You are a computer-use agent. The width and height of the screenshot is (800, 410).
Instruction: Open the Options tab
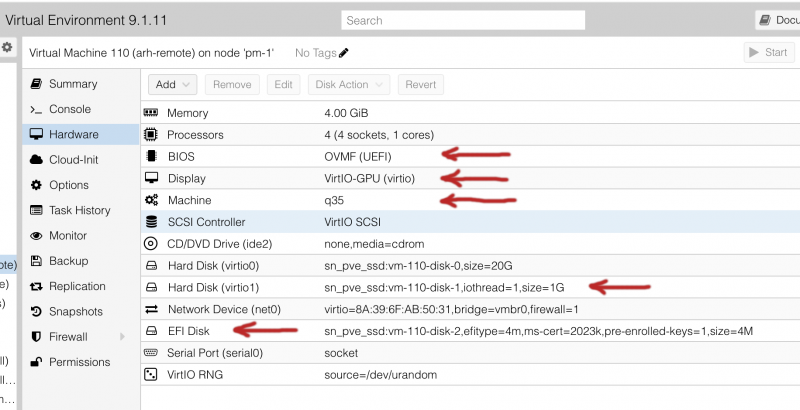coord(81,185)
